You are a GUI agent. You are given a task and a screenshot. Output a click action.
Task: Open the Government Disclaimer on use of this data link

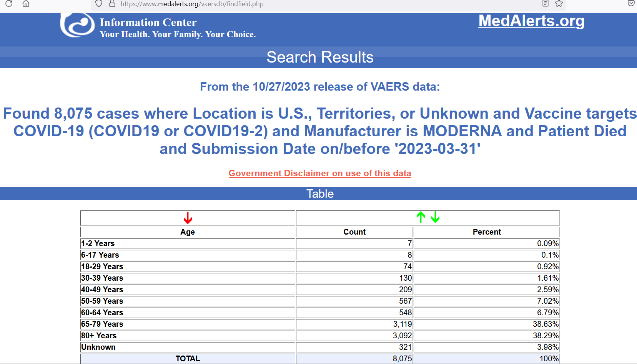point(320,173)
